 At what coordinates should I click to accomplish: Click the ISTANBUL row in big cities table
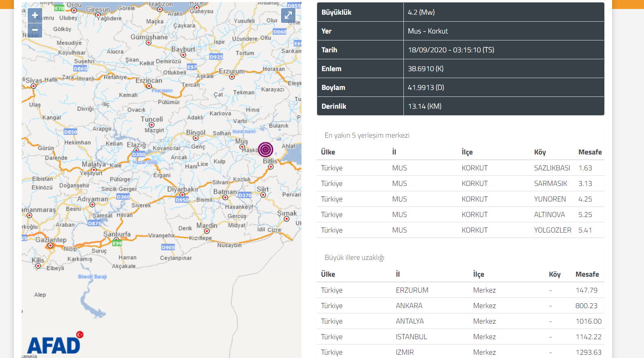[x=460, y=337]
